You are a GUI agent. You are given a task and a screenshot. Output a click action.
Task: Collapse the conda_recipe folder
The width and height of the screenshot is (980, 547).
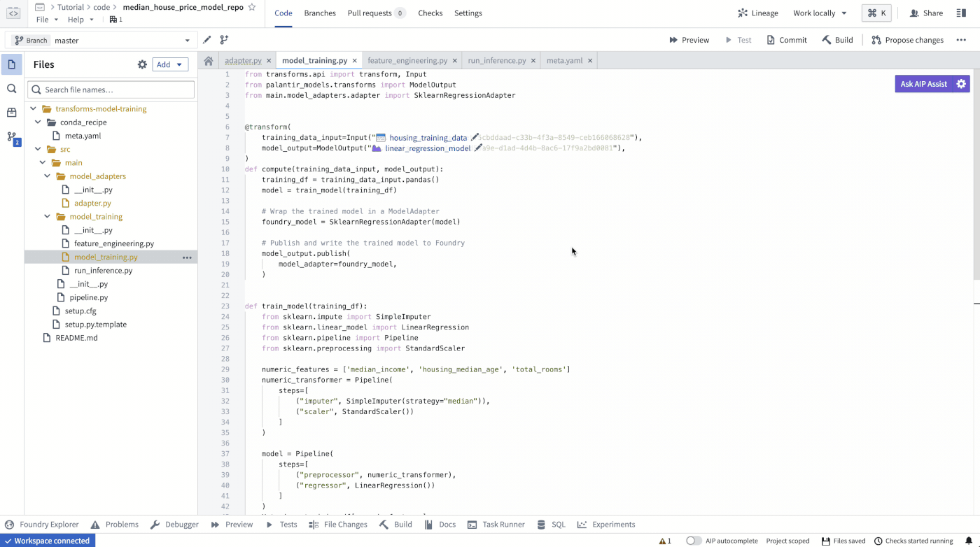coord(38,122)
